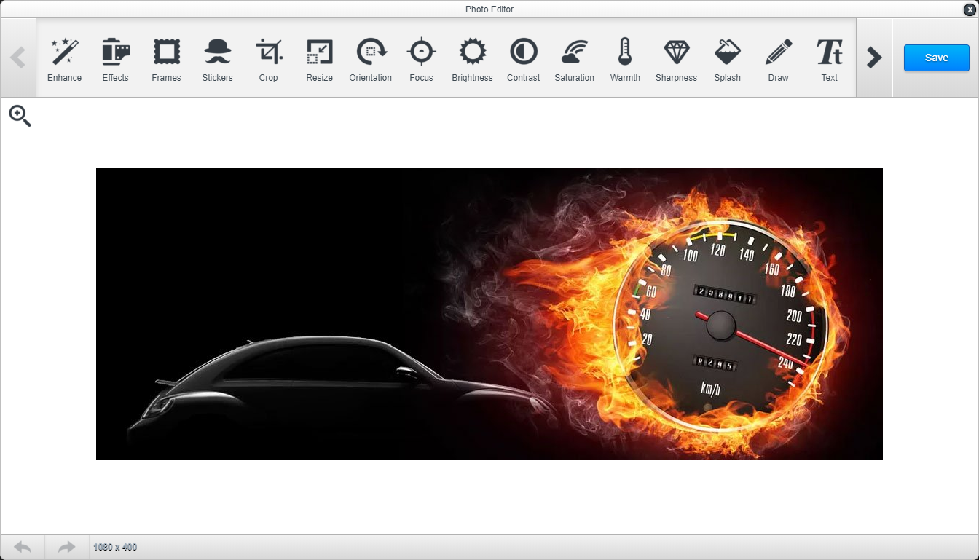This screenshot has width=979, height=560.
Task: Open the Stickers tool
Action: (x=217, y=59)
